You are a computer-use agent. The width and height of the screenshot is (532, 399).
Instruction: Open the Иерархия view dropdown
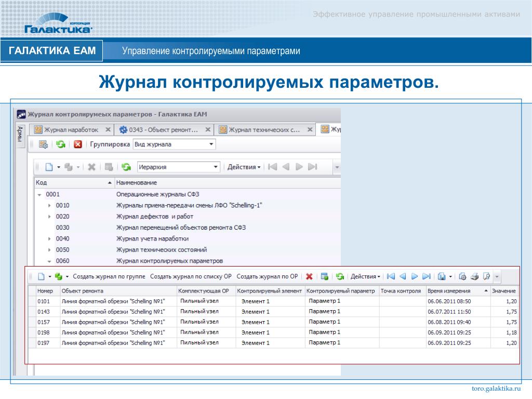click(x=216, y=167)
